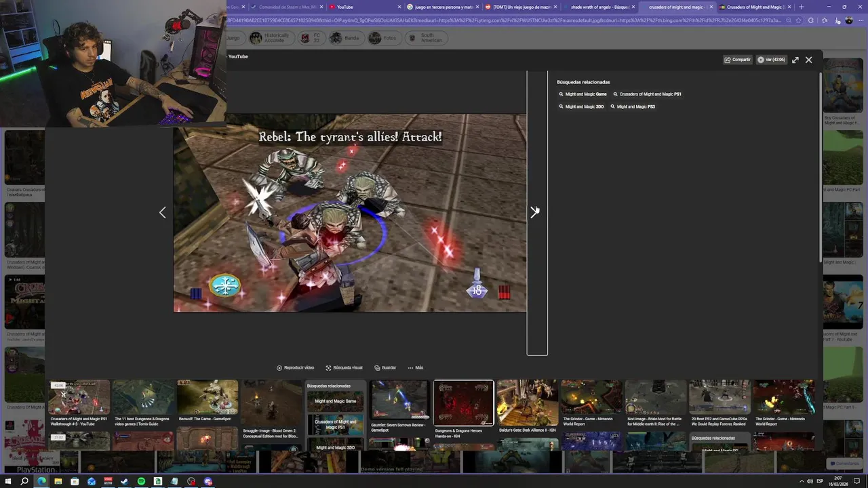Open the Más options menu
The image size is (868, 488).
(x=415, y=367)
